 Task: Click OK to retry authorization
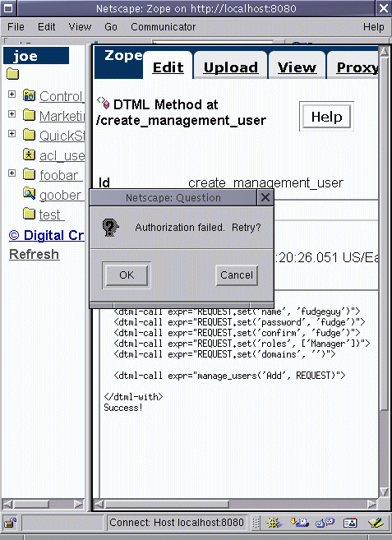tap(127, 275)
